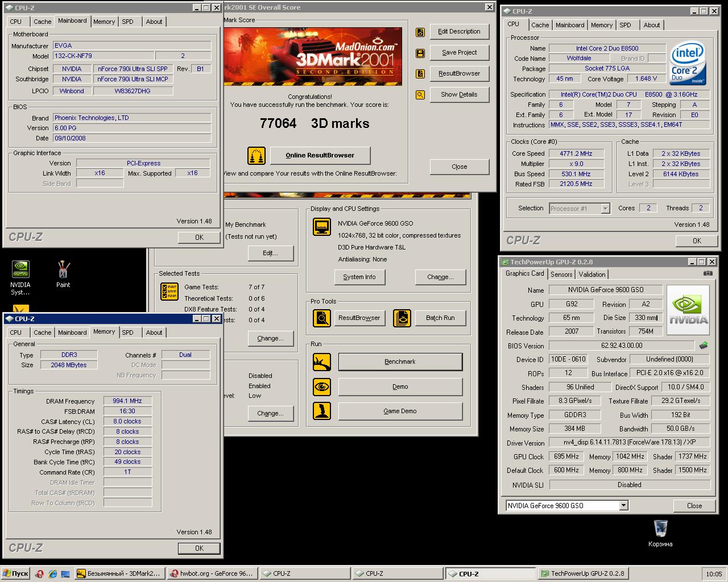Switch to the 3DMark2001 taskbar button
The width and height of the screenshot is (728, 582).
coord(119,573)
